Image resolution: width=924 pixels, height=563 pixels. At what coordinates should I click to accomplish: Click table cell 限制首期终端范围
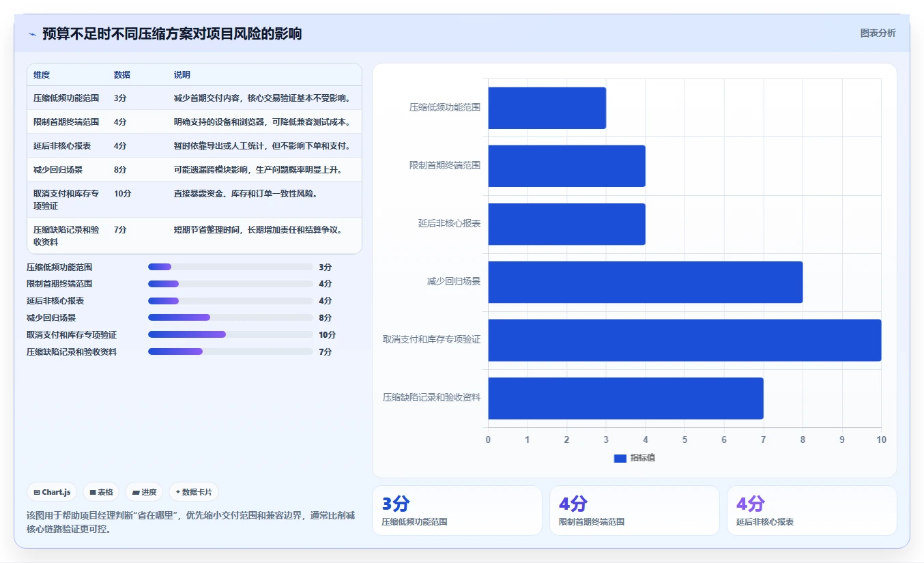pos(66,122)
